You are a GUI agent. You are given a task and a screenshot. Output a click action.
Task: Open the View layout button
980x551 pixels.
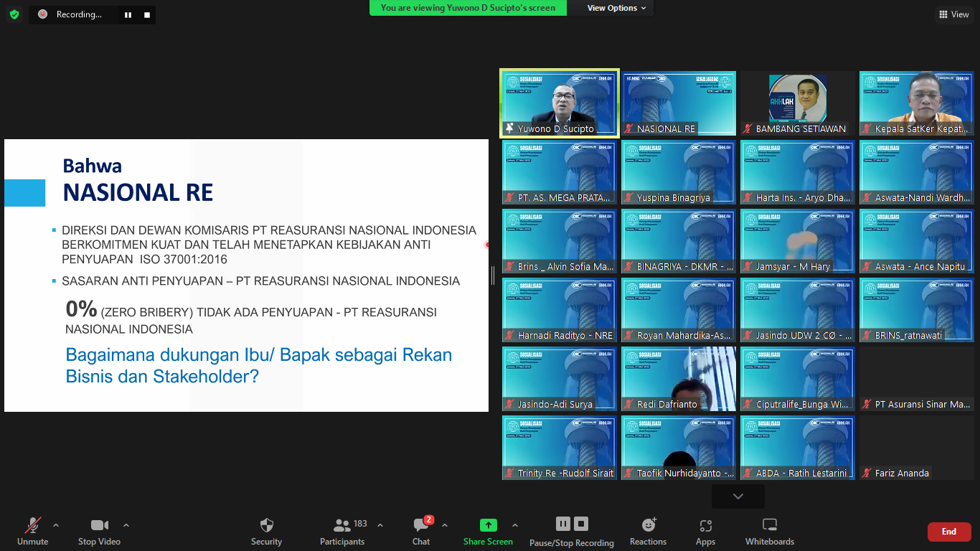[954, 14]
